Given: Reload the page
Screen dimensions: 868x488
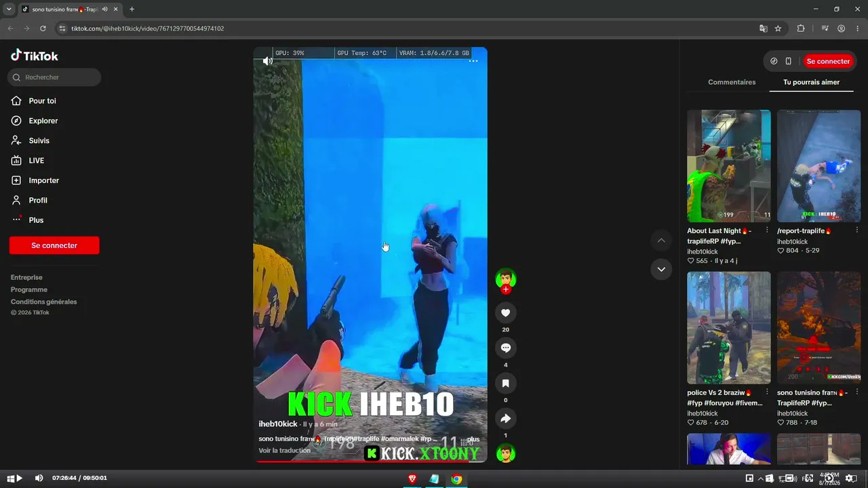Looking at the screenshot, I should 43,28.
